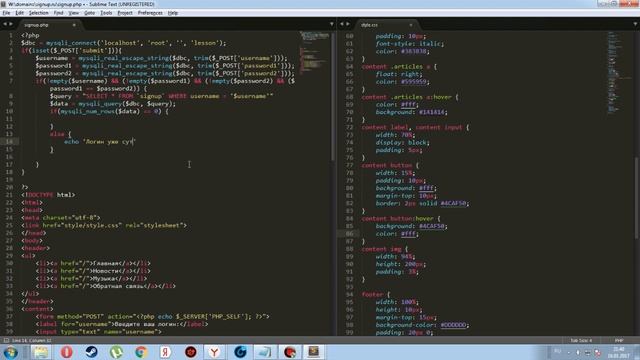640x360 pixels.
Task: Open uTorrent from the taskbar
Action: tap(116, 352)
